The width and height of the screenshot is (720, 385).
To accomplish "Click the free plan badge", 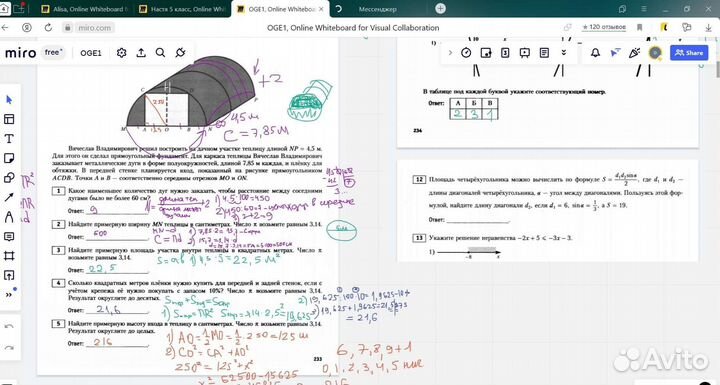I will point(53,52).
